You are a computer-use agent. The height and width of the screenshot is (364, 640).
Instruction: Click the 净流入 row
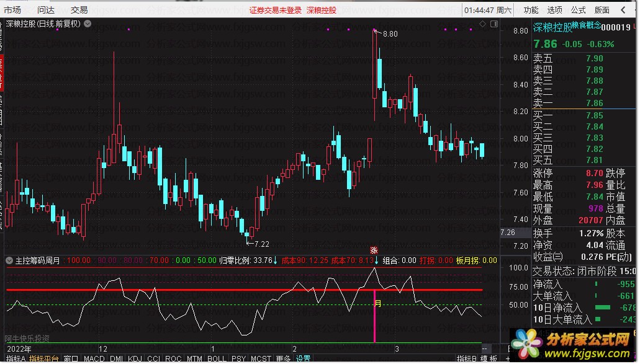point(584,284)
